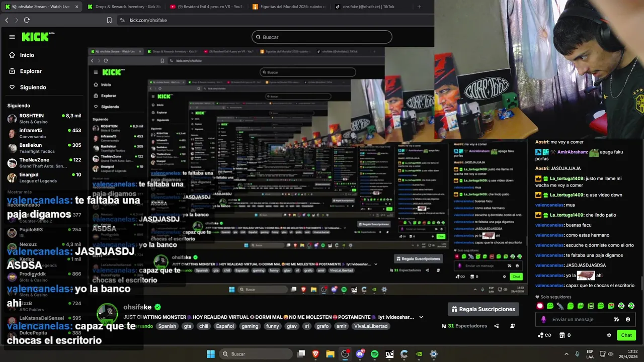Open the Kick hamburger menu

coord(12,37)
